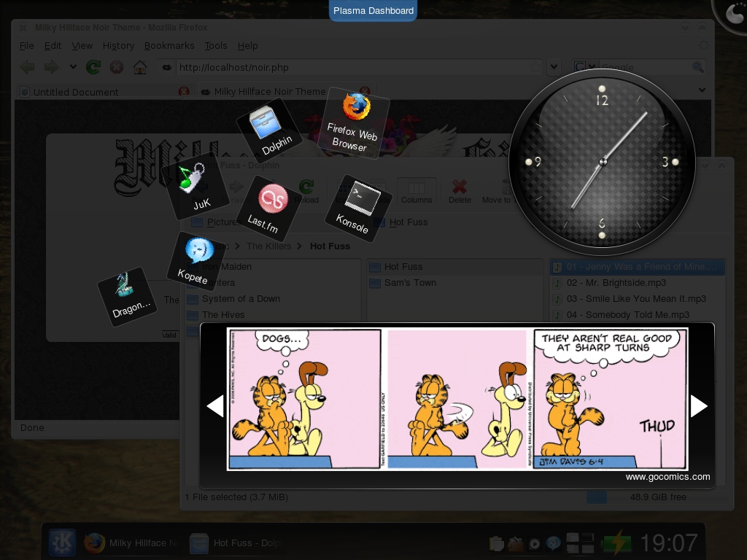Open the Last.fm widget icon
The height and width of the screenshot is (560, 747).
(x=269, y=207)
